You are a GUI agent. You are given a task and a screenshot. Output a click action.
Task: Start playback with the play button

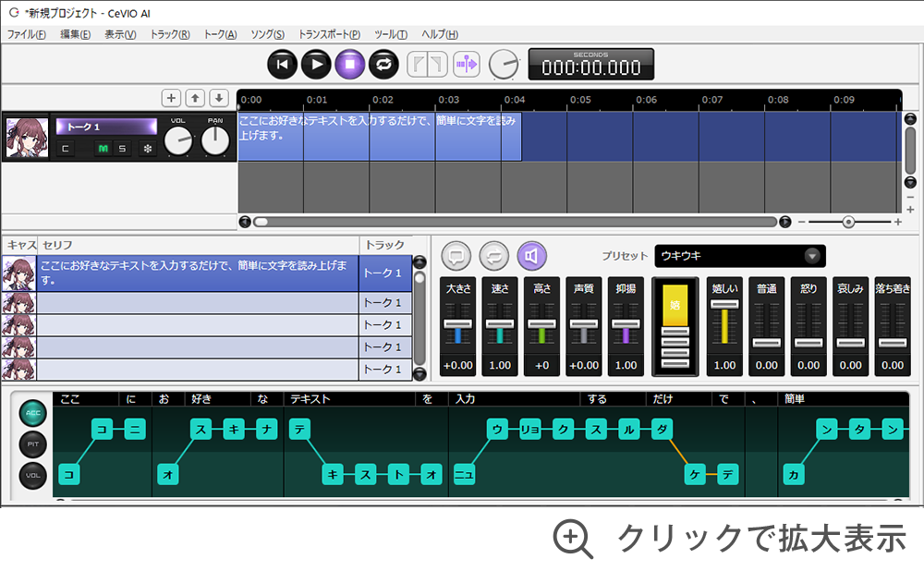(316, 65)
